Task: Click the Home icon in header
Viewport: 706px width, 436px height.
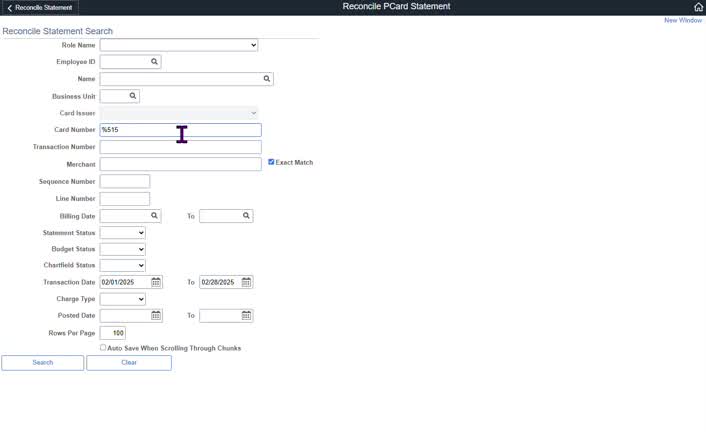Action: [x=698, y=7]
